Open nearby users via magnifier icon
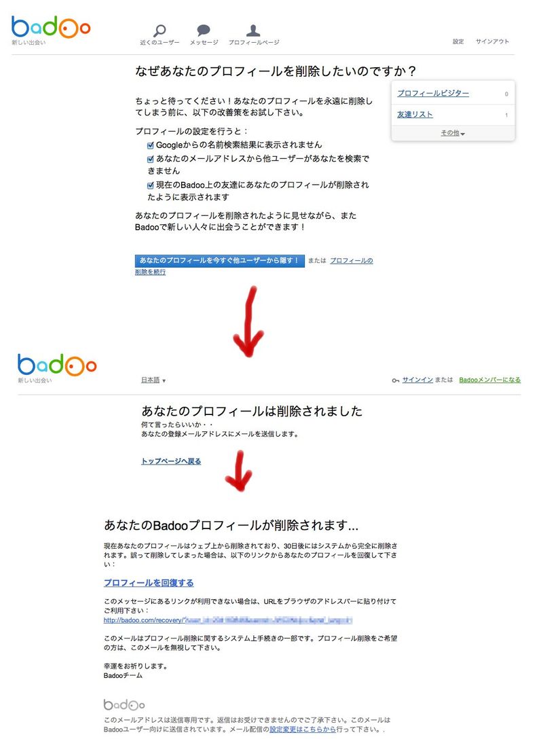Screen dimensions: 543x756 (160, 31)
